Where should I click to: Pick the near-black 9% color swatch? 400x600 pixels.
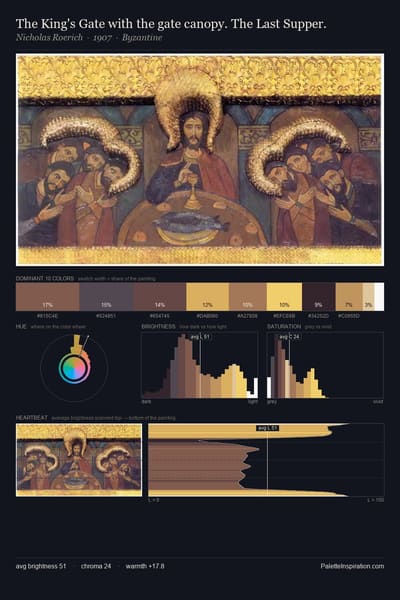pyautogui.click(x=319, y=297)
